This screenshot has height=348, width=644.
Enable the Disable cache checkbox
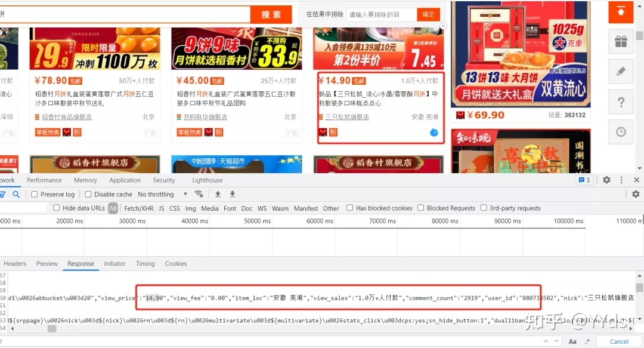coord(88,194)
